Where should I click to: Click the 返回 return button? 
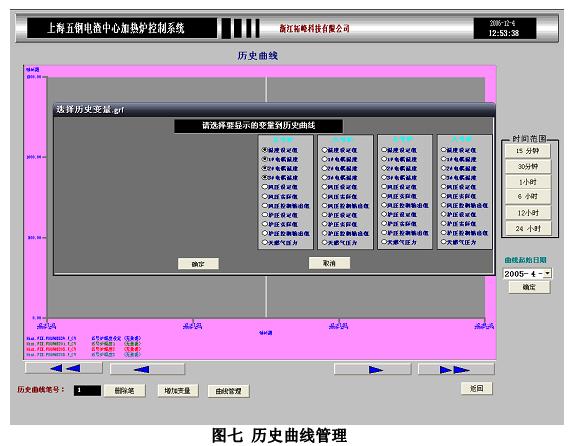click(x=477, y=389)
